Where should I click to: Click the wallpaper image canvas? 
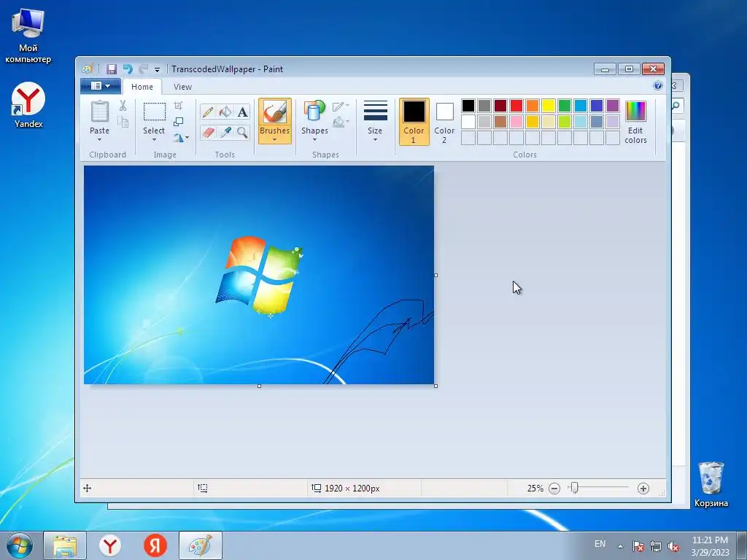(259, 275)
